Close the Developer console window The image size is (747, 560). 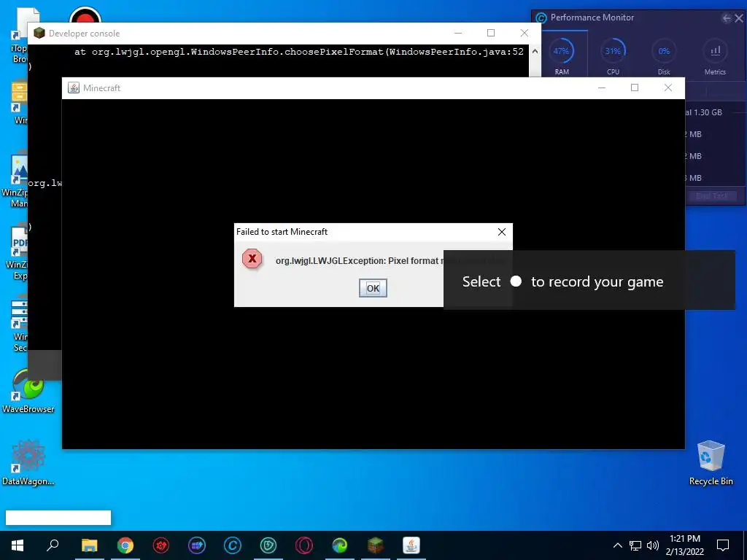click(524, 33)
